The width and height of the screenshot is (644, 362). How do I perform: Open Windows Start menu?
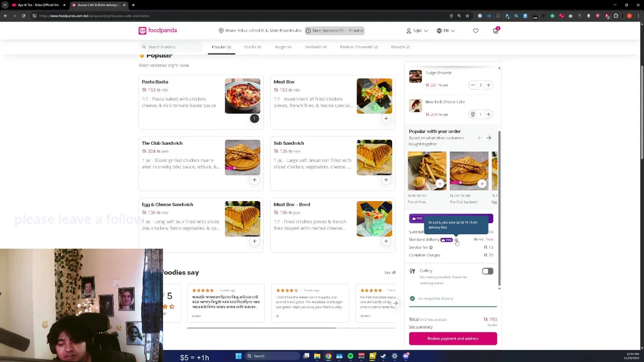pyautogui.click(x=238, y=356)
